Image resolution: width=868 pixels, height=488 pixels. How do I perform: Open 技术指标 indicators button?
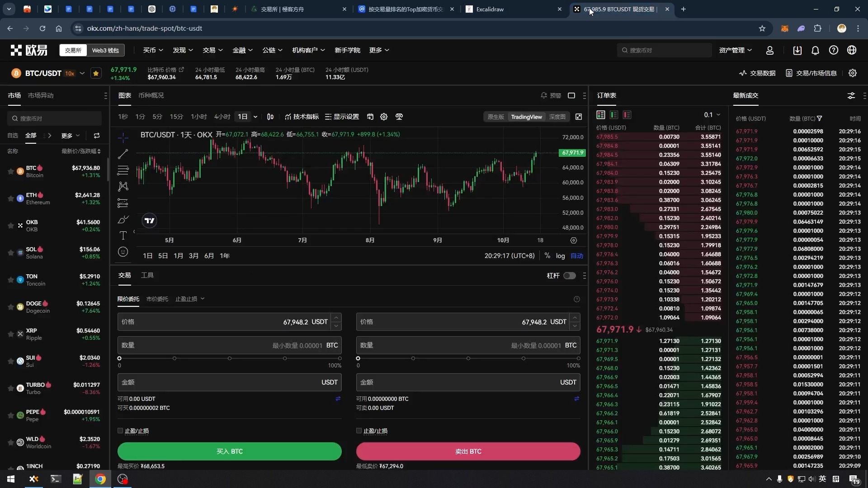pos(302,117)
